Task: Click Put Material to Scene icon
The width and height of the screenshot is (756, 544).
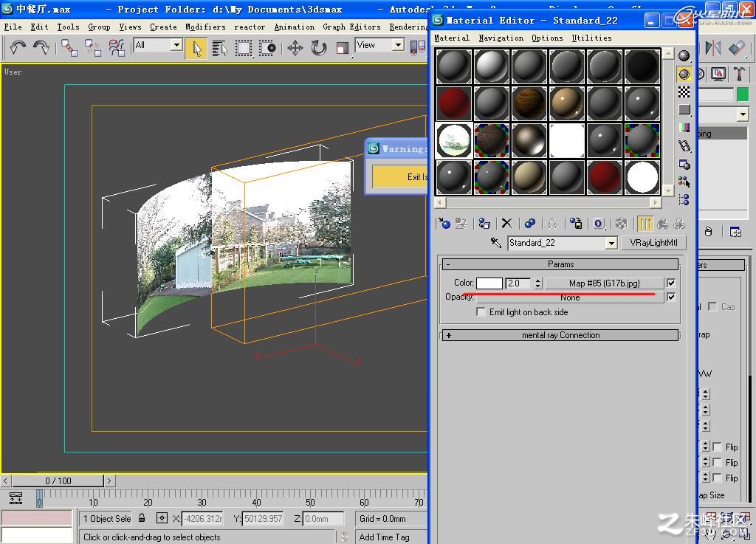Action: pos(461,223)
